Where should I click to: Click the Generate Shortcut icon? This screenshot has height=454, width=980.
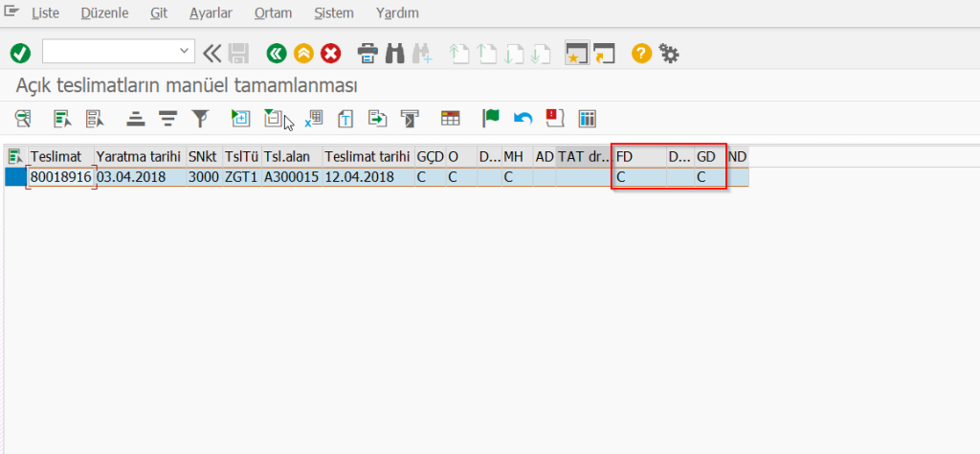605,54
